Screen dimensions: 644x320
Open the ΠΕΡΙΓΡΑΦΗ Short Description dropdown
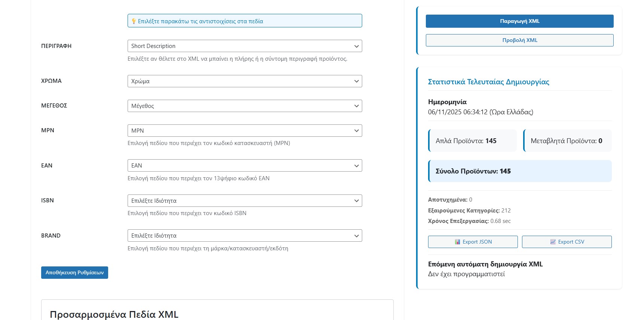point(244,46)
